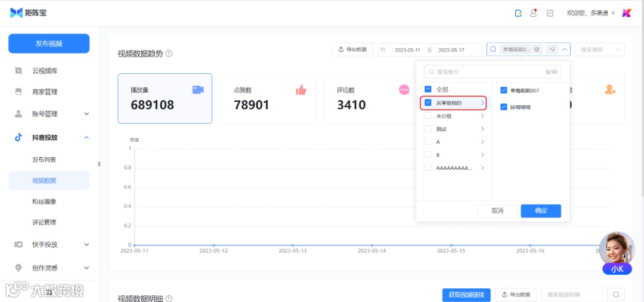Image resolution: width=644 pixels, height=302 pixels.
Task: Expand the AAAAAAAAA... group arrow
Action: click(x=482, y=168)
